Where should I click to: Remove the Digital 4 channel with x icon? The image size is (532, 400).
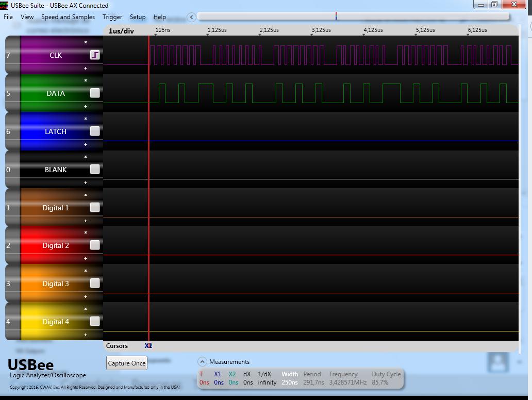(86, 309)
